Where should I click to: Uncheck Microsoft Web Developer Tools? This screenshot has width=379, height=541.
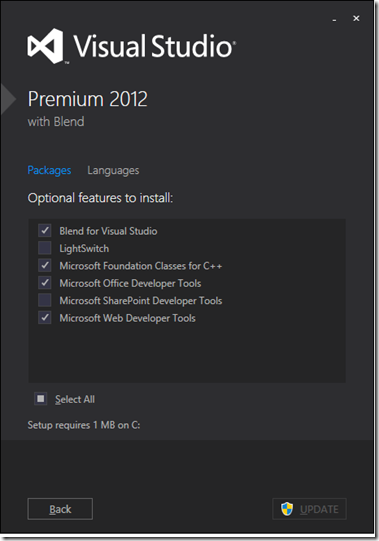point(45,317)
